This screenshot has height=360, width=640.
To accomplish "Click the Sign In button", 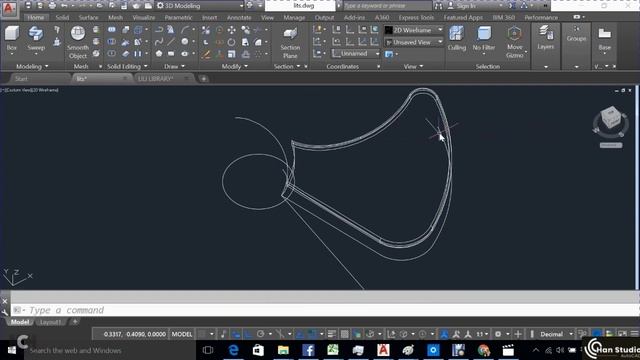I will coord(466,6).
